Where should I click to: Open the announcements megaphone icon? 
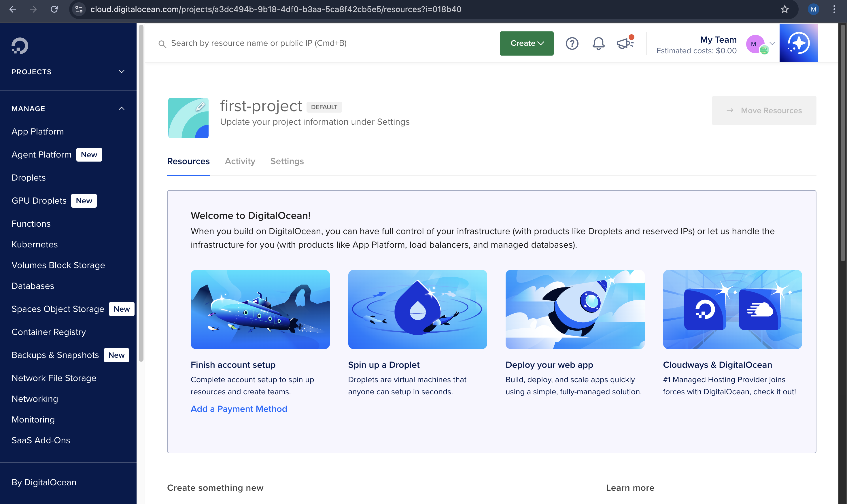(x=624, y=43)
